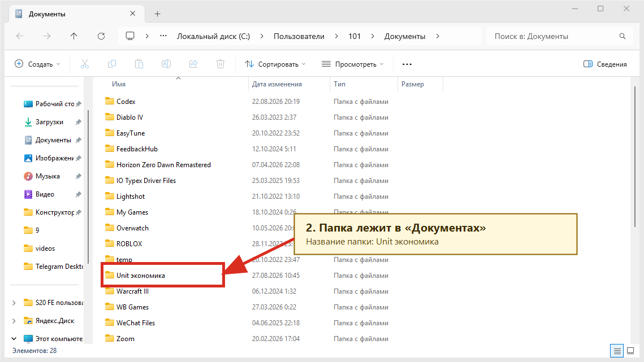Open Изображения in the sidebar

pyautogui.click(x=49, y=158)
